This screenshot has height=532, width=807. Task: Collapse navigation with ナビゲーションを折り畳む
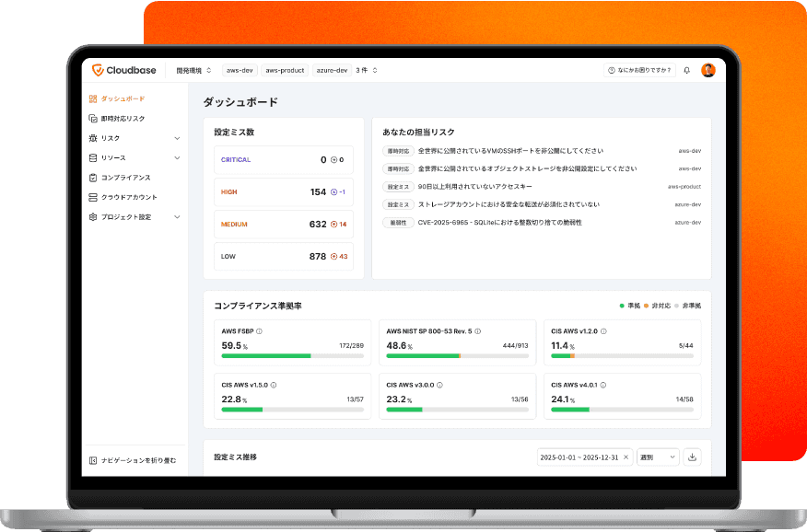click(x=133, y=460)
